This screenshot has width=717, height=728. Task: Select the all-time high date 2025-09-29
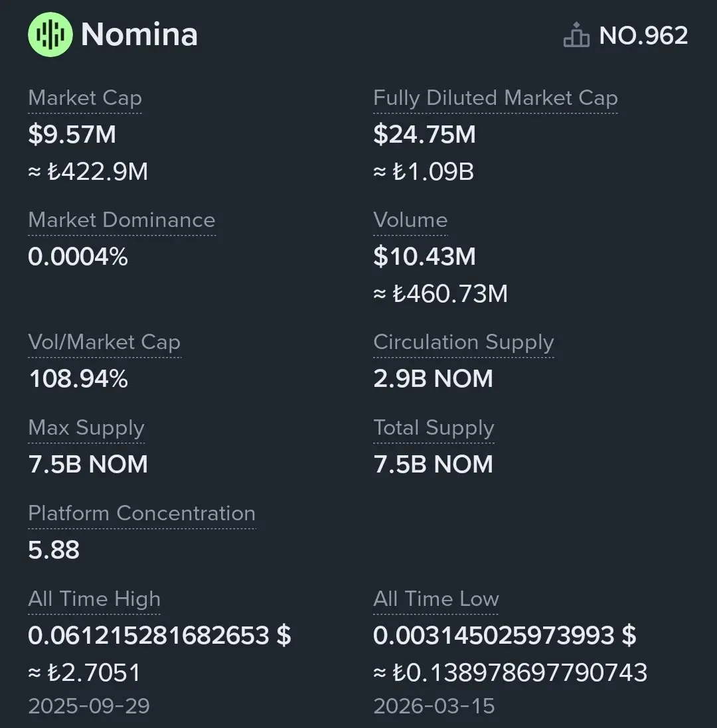pos(89,705)
